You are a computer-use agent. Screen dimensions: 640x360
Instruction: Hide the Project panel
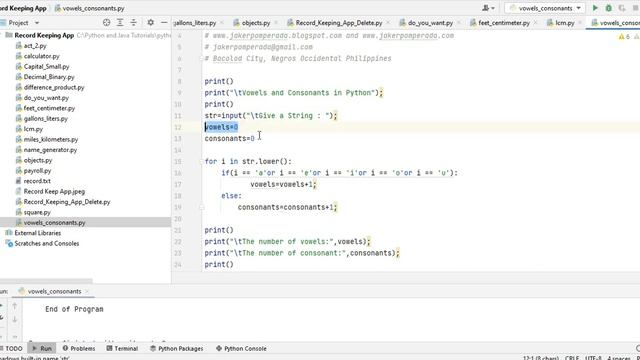[164, 23]
